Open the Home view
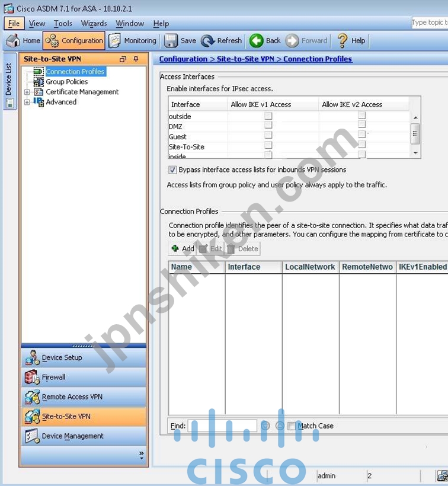This screenshot has height=486, width=448. 23,41
